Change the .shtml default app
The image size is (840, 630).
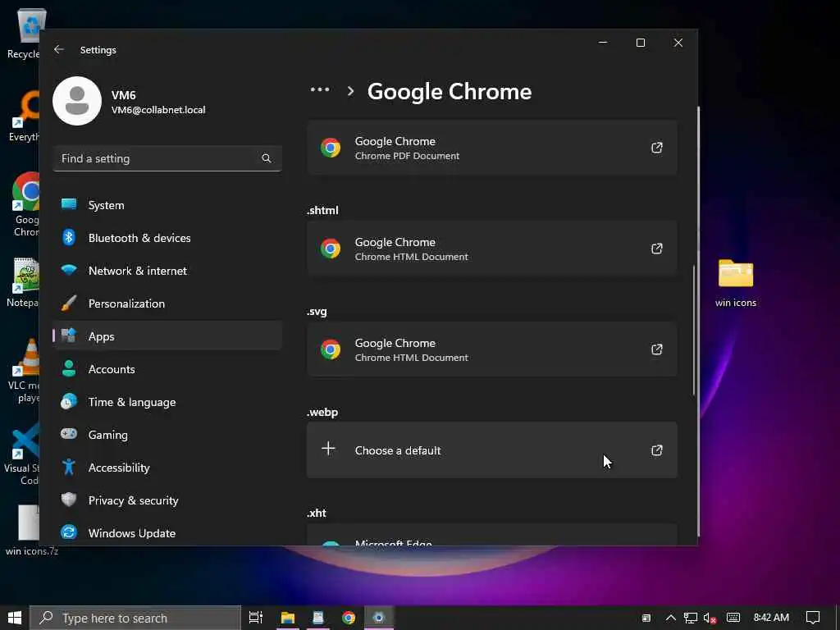pyautogui.click(x=492, y=249)
